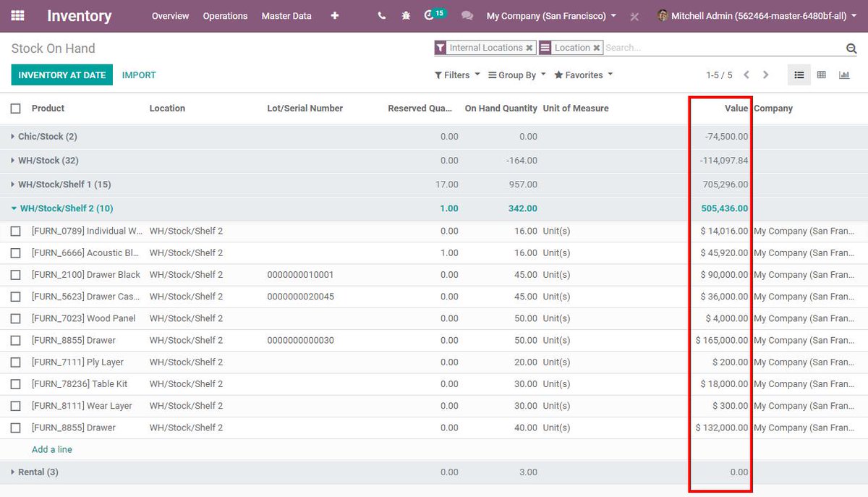The image size is (868, 497).
Task: Open the Group By dropdown
Action: pos(516,75)
